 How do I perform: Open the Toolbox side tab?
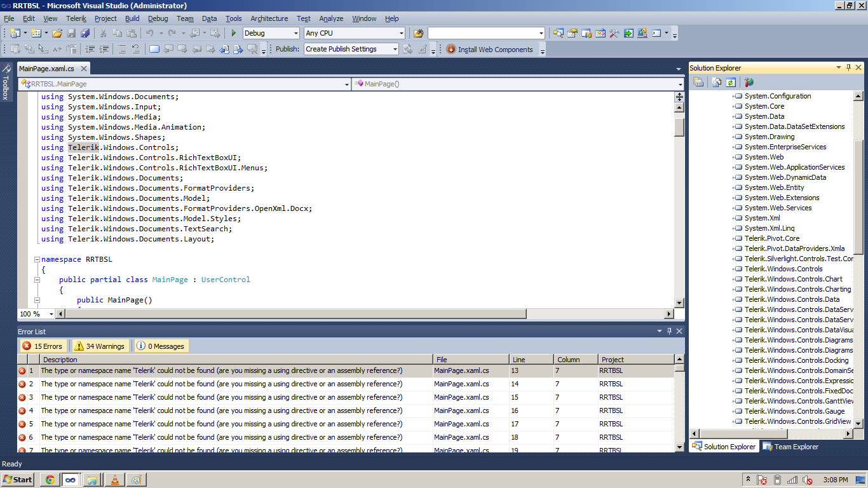6,83
